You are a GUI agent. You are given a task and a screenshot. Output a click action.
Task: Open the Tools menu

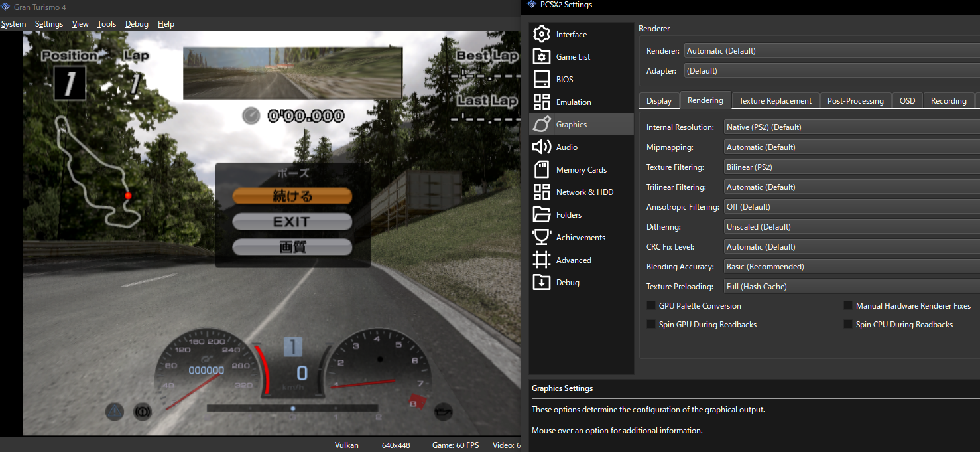coord(106,24)
